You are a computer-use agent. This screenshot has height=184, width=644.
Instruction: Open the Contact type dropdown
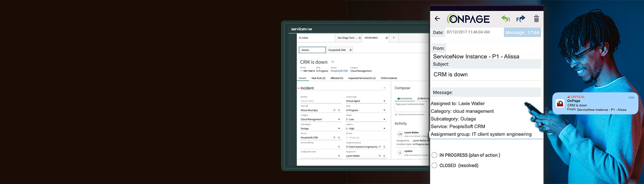pyautogui.click(x=366, y=101)
